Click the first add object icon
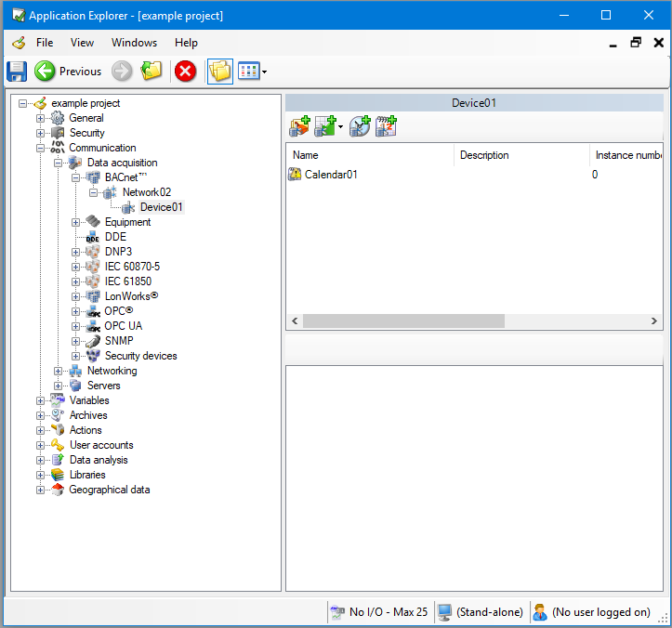The image size is (672, 628). pyautogui.click(x=299, y=126)
